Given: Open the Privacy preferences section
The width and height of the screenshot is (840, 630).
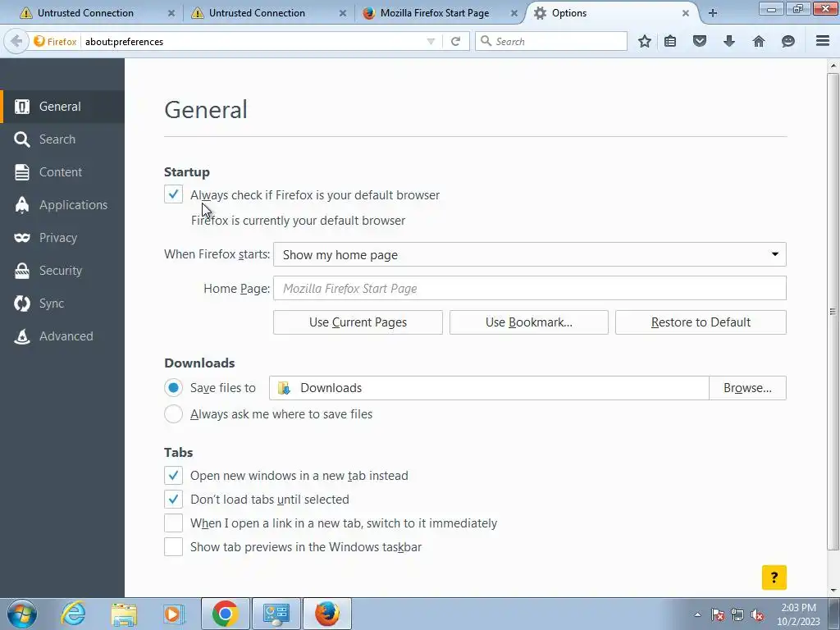Looking at the screenshot, I should click(x=62, y=238).
